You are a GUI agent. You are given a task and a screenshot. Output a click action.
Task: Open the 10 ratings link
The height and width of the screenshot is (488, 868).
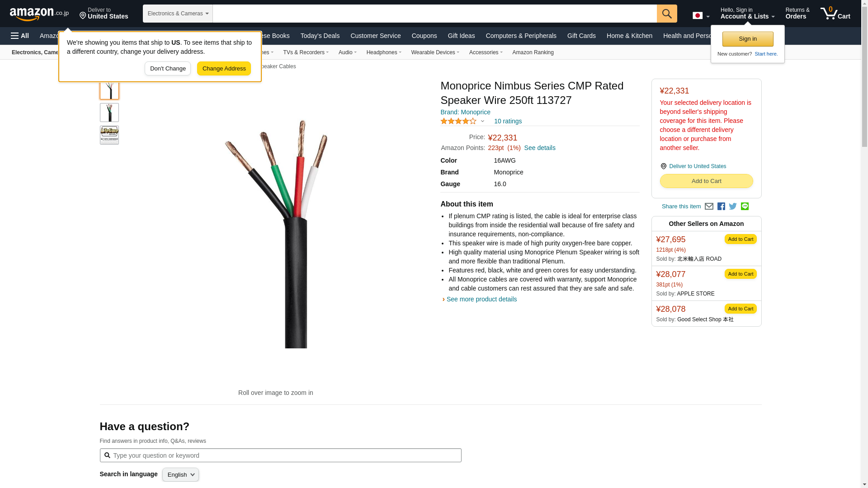pyautogui.click(x=508, y=121)
